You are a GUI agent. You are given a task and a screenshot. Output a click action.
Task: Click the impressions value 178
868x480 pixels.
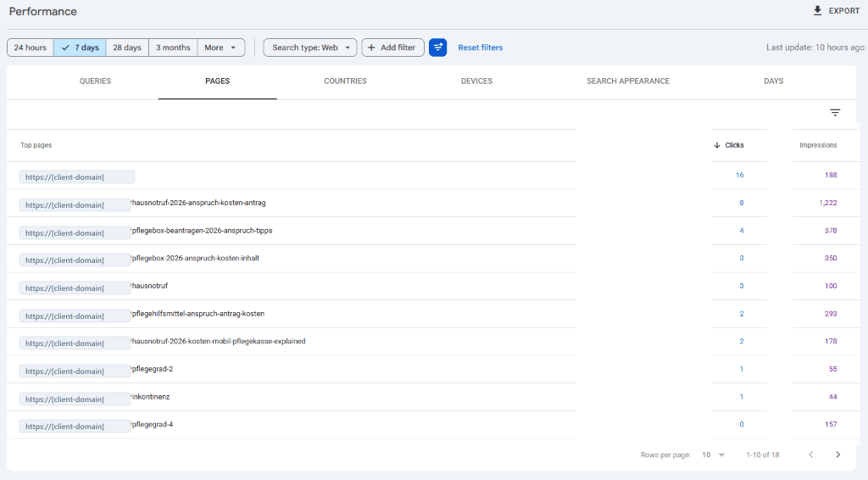tap(831, 341)
